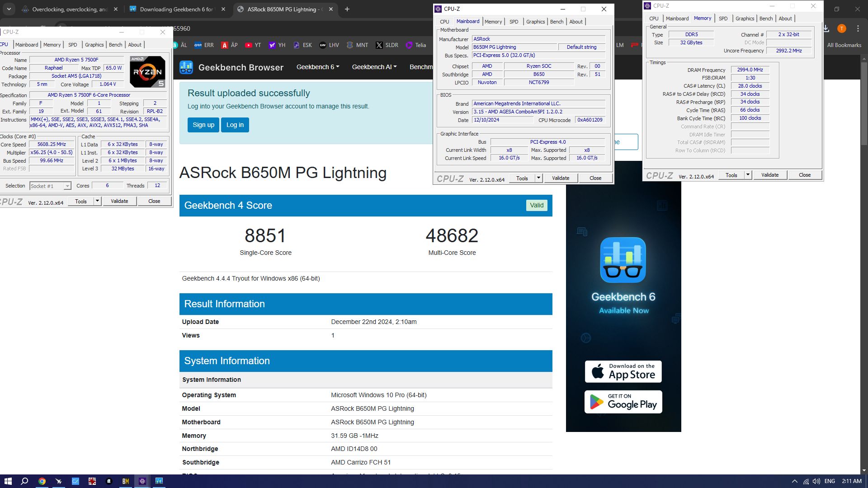Open All Bookmarks folder
The width and height of the screenshot is (868, 488).
pyautogui.click(x=844, y=45)
